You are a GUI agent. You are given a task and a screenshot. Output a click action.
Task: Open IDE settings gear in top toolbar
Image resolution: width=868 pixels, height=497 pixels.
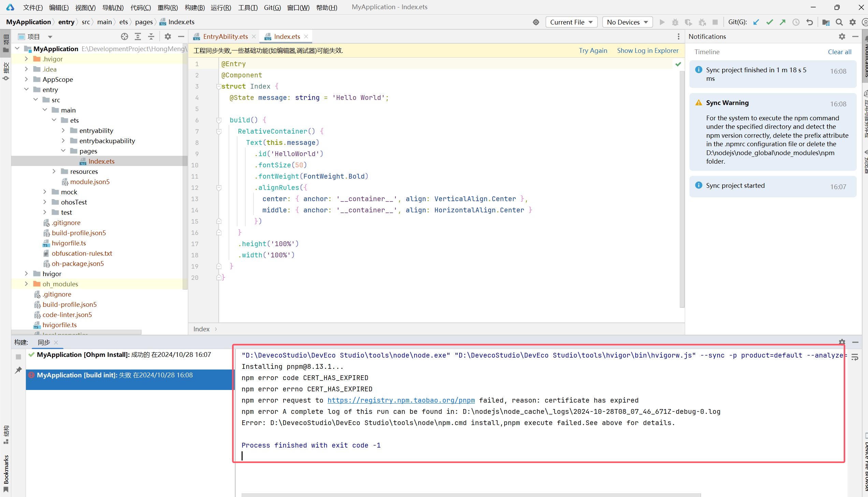click(853, 22)
